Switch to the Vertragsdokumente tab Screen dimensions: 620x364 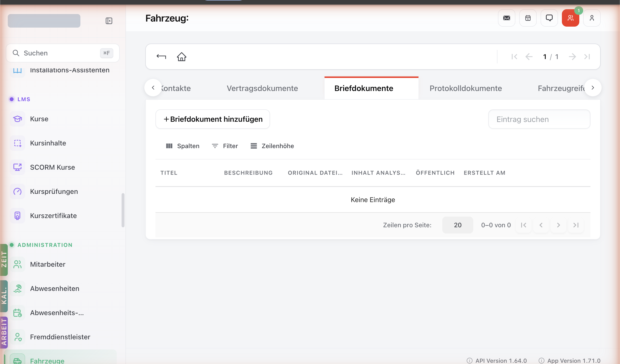click(x=262, y=88)
